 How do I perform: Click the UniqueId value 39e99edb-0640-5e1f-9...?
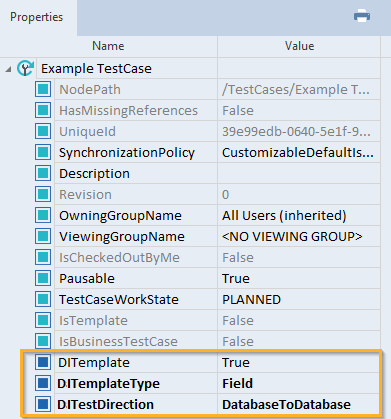click(x=296, y=131)
